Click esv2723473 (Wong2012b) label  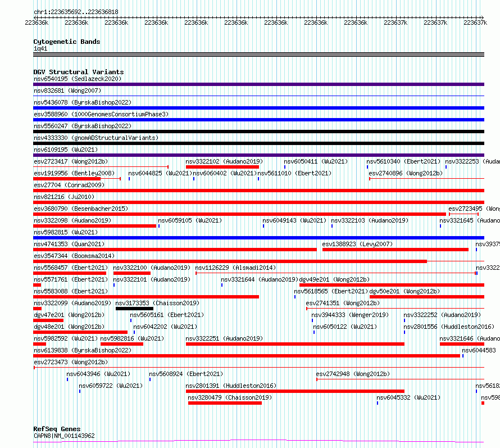tap(71, 362)
